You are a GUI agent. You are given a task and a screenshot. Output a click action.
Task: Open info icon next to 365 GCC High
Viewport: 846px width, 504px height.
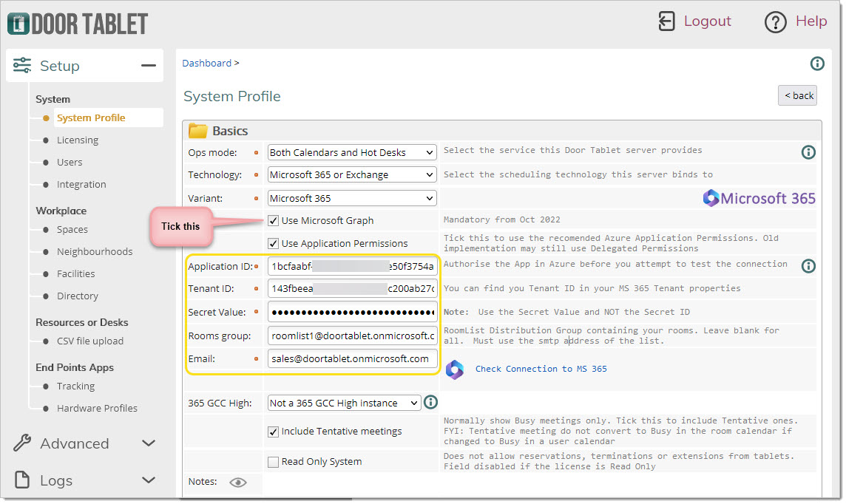coord(430,402)
